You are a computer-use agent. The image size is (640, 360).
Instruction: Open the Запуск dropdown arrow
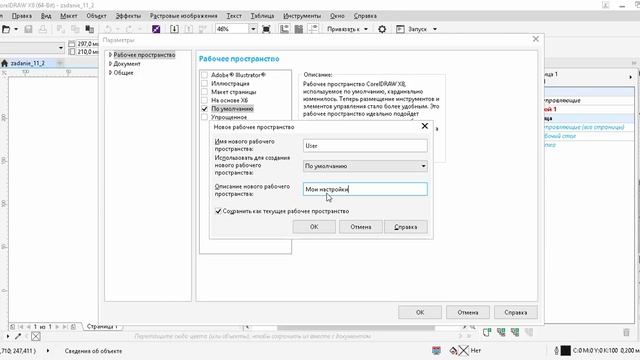tap(435, 29)
